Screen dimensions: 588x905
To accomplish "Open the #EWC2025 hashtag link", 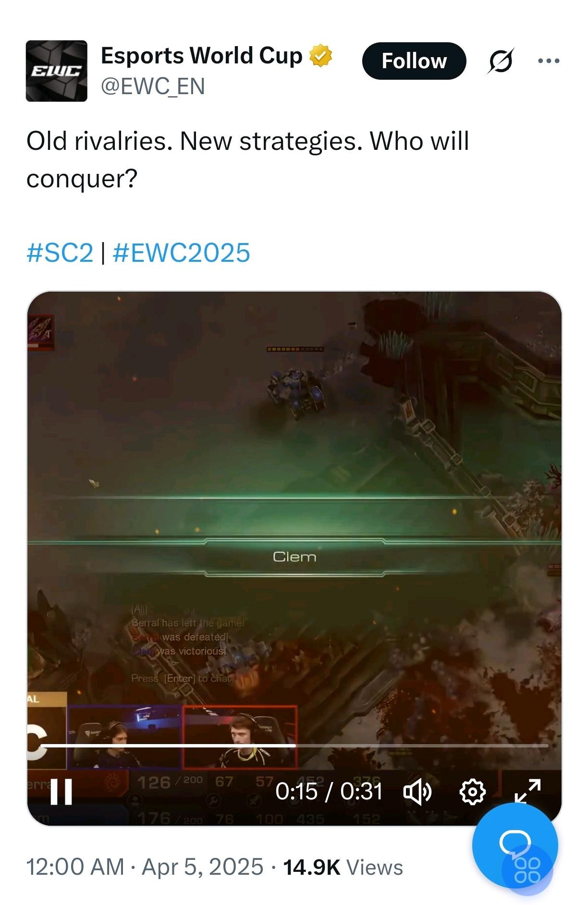I will click(182, 253).
